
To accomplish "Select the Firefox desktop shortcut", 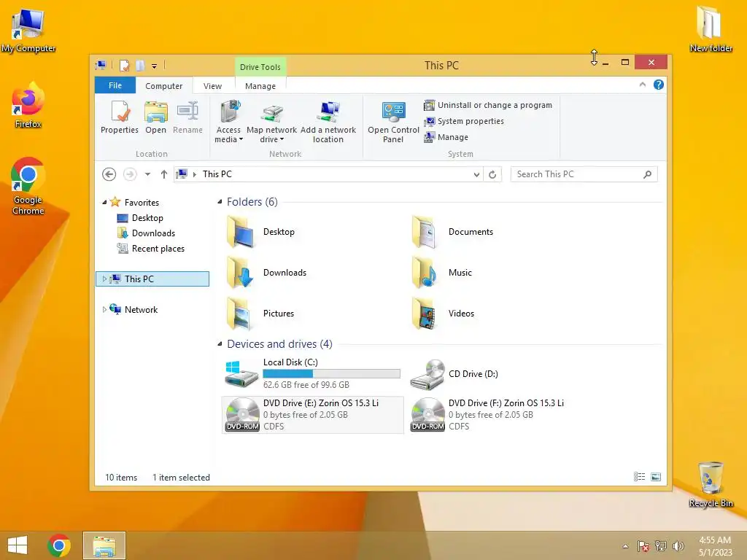I will (x=28, y=106).
